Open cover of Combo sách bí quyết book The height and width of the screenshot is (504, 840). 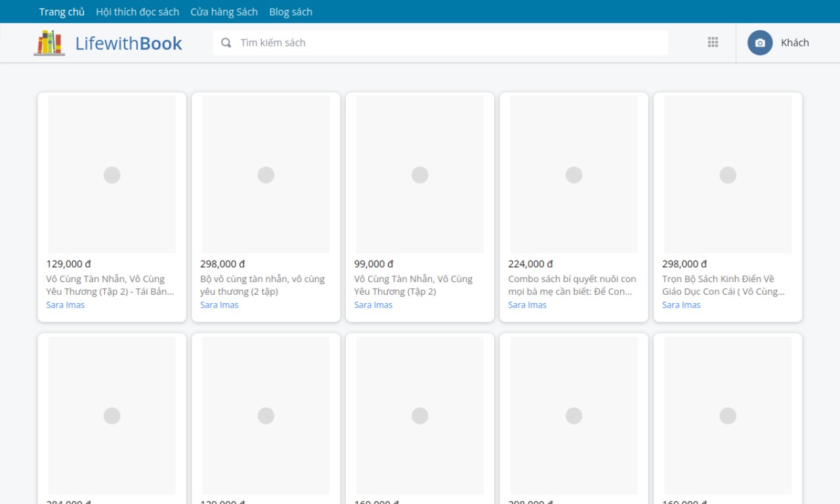pos(574,175)
